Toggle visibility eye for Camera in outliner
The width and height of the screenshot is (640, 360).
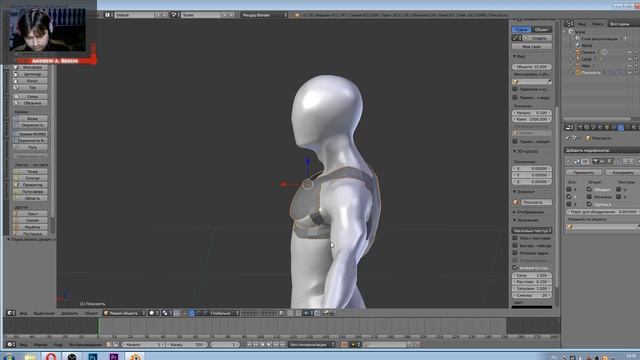point(629,52)
